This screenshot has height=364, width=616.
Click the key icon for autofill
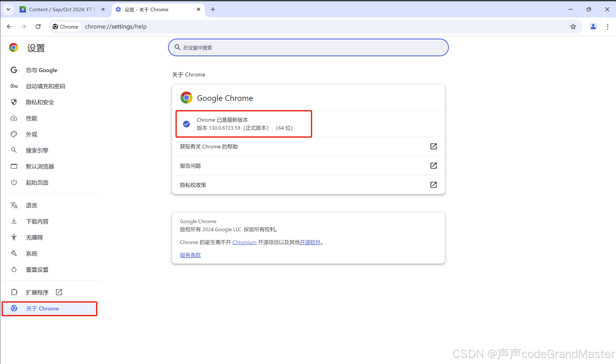(14, 86)
